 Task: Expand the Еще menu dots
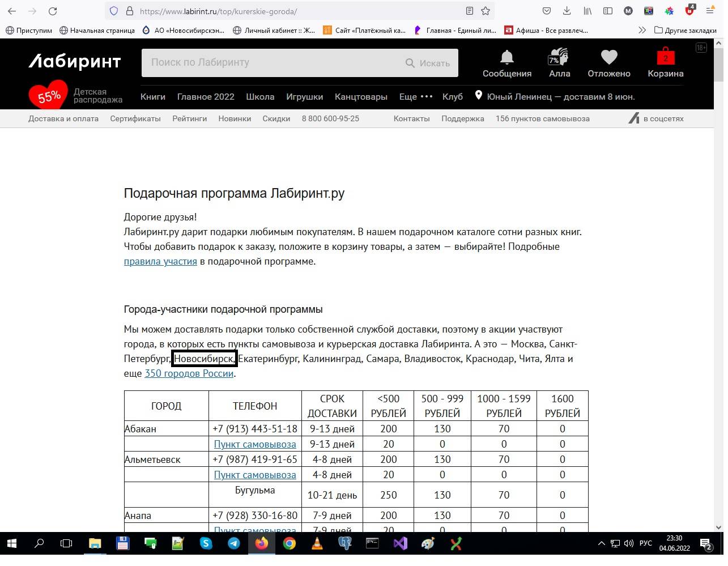tap(416, 96)
